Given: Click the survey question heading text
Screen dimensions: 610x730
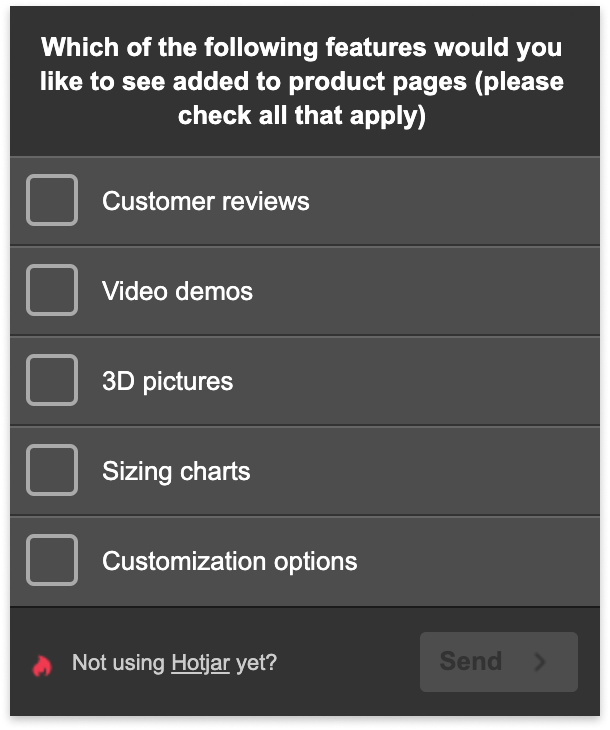Looking at the screenshot, I should 302,81.
